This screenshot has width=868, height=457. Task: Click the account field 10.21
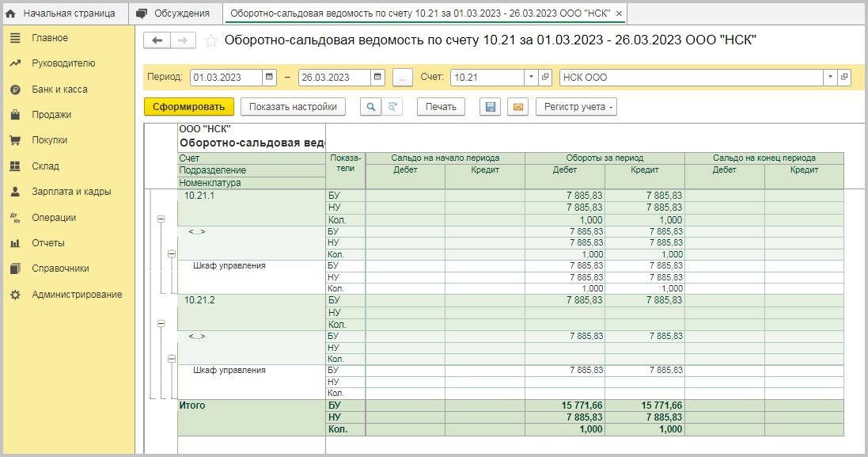click(x=487, y=77)
